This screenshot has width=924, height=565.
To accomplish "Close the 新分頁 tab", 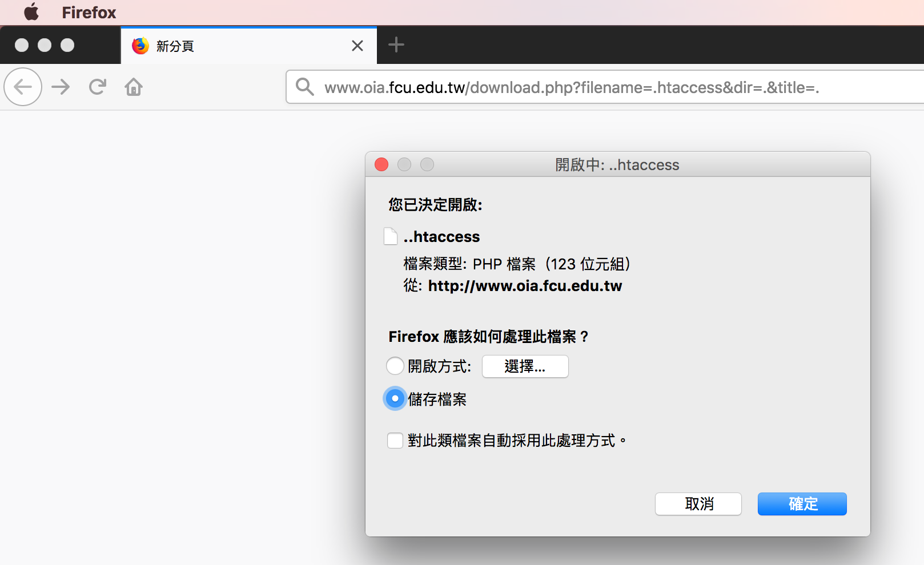I will pos(357,46).
